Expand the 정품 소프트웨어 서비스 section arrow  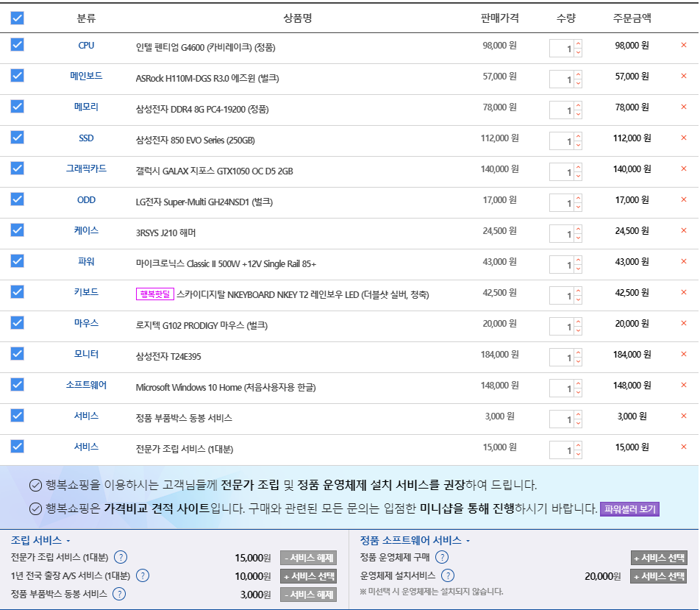pos(468,541)
